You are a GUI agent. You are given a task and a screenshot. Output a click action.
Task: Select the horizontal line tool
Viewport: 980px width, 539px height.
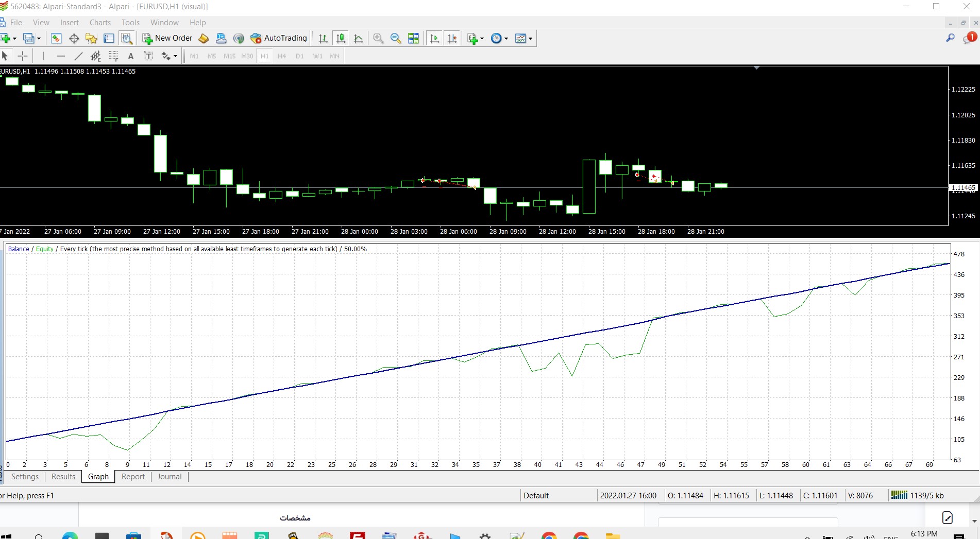point(61,56)
